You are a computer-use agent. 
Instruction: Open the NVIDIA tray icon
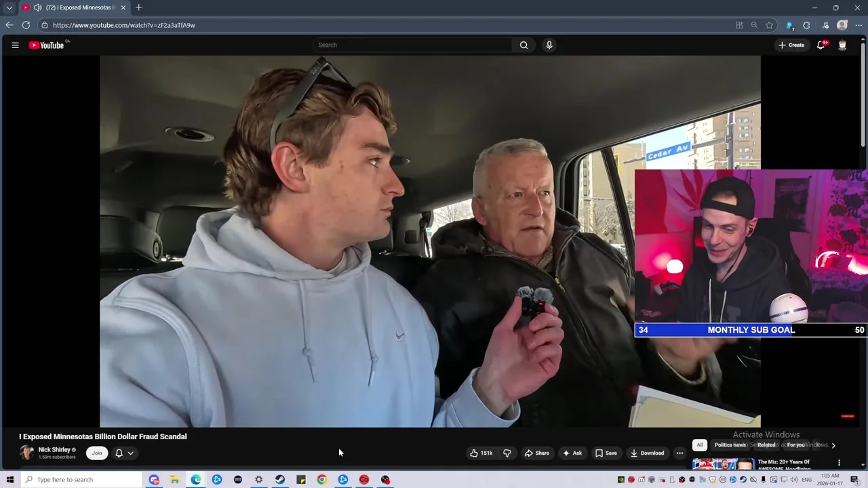(620, 480)
